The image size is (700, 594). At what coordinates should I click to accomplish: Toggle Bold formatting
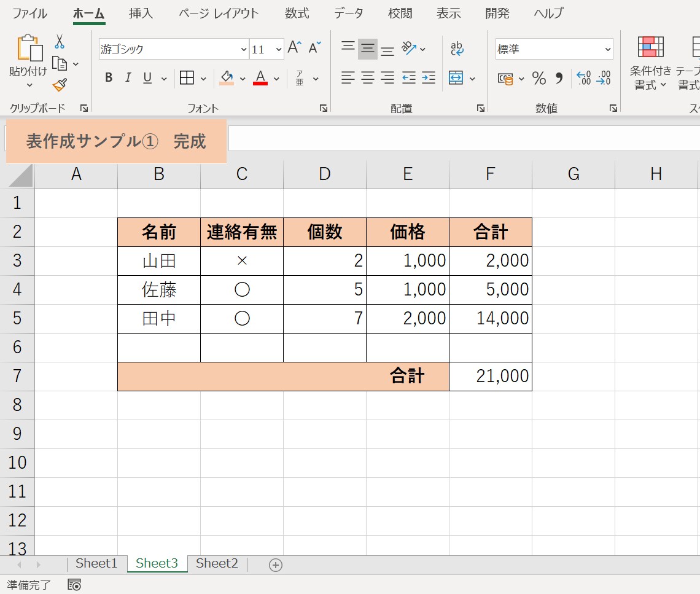(109, 78)
